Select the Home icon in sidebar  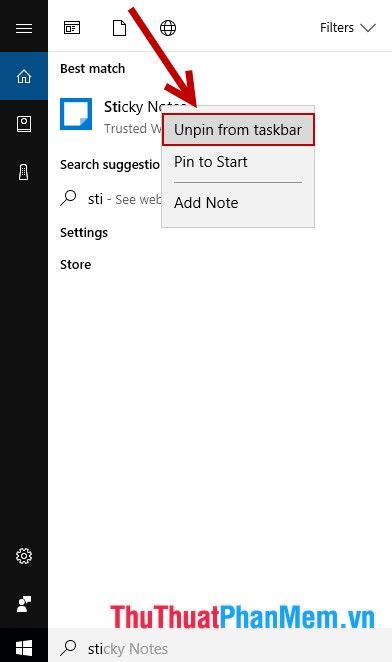point(24,76)
